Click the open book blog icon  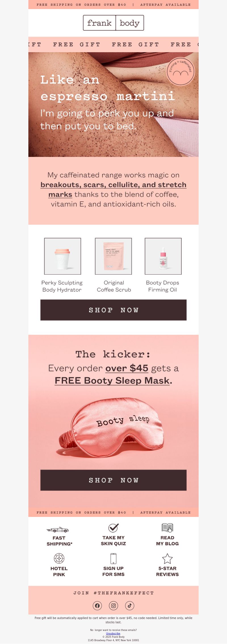point(167,528)
